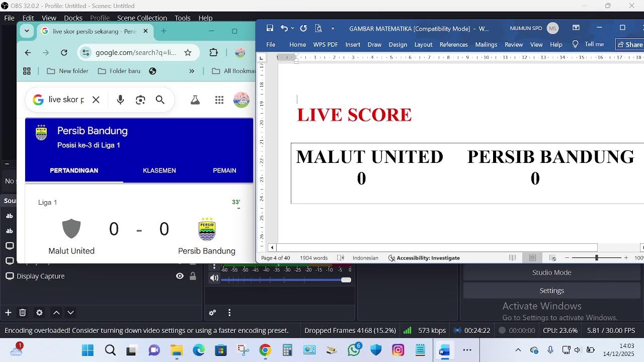
Task: Click the Persib Bandung team name in the match card
Action: (x=207, y=251)
